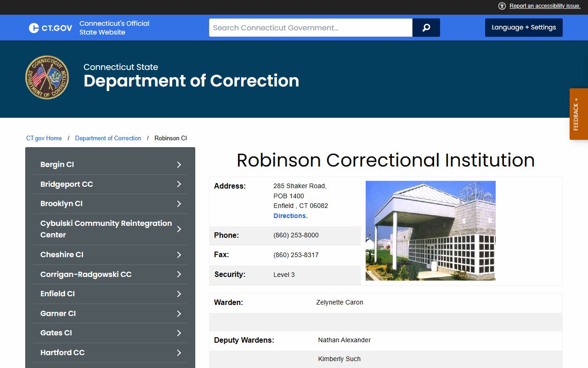588x368 pixels.
Task: Click Robinson Correctional Institution heading
Action: pyautogui.click(x=386, y=160)
